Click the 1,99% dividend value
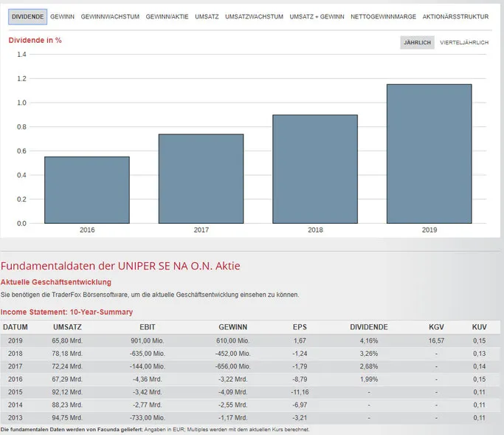504x435 pixels. (369, 380)
